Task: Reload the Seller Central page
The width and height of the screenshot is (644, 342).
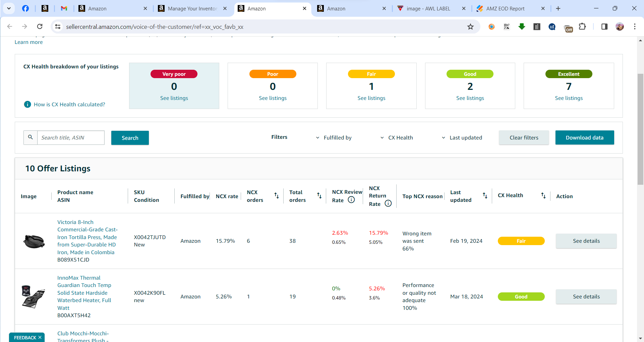Action: coord(40,26)
